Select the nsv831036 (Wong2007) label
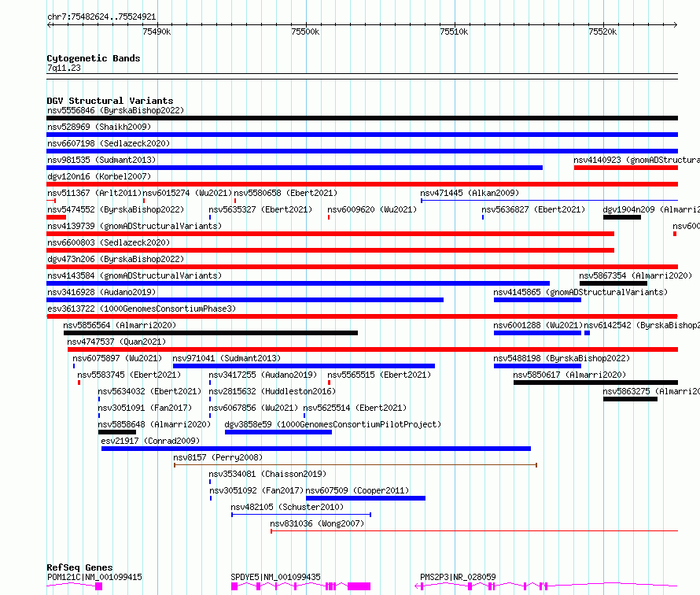700x595 pixels. tap(317, 523)
